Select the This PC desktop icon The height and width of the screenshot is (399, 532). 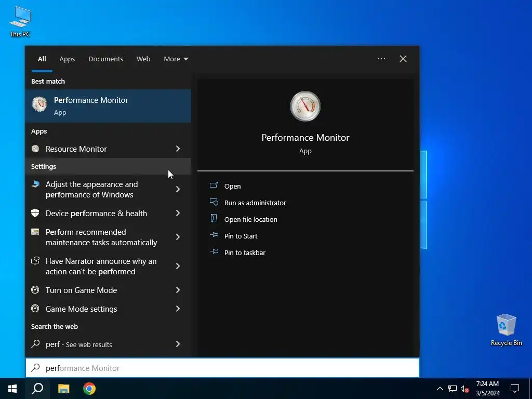[20, 21]
